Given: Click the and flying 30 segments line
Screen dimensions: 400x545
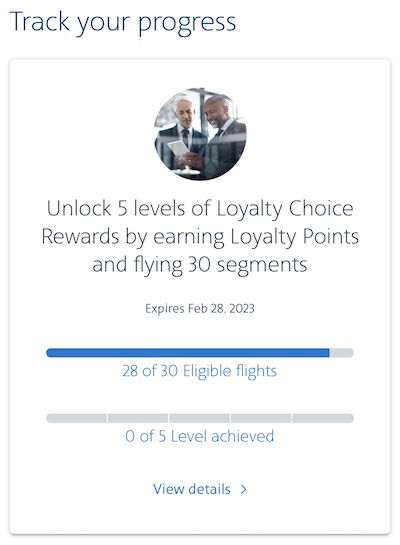Looking at the screenshot, I should (x=200, y=265).
